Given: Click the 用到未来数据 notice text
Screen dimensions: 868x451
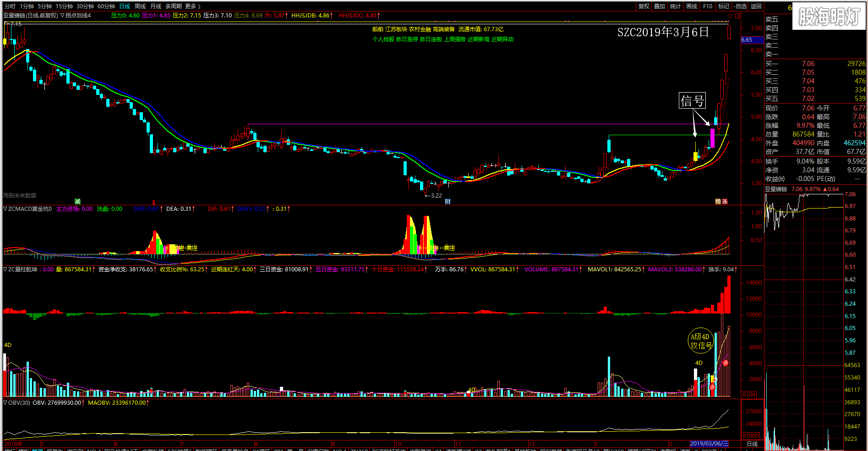Looking at the screenshot, I should click(x=20, y=196).
